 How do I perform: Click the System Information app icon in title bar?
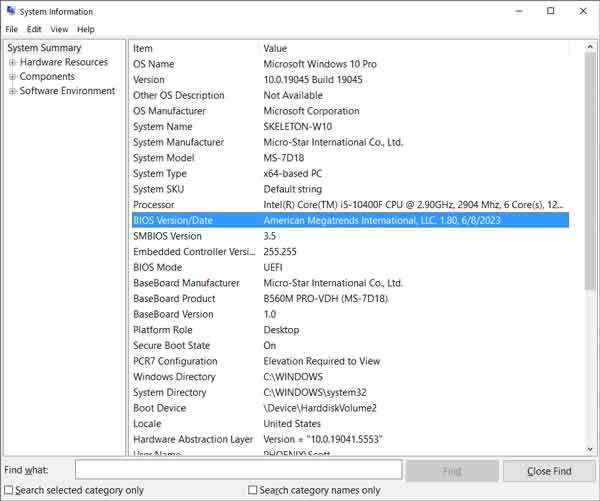pos(11,11)
